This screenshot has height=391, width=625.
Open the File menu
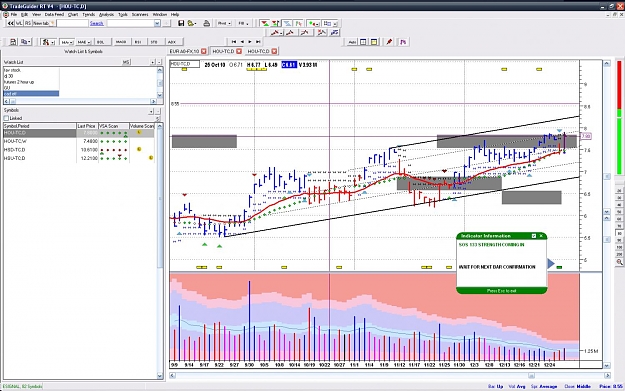pos(14,14)
